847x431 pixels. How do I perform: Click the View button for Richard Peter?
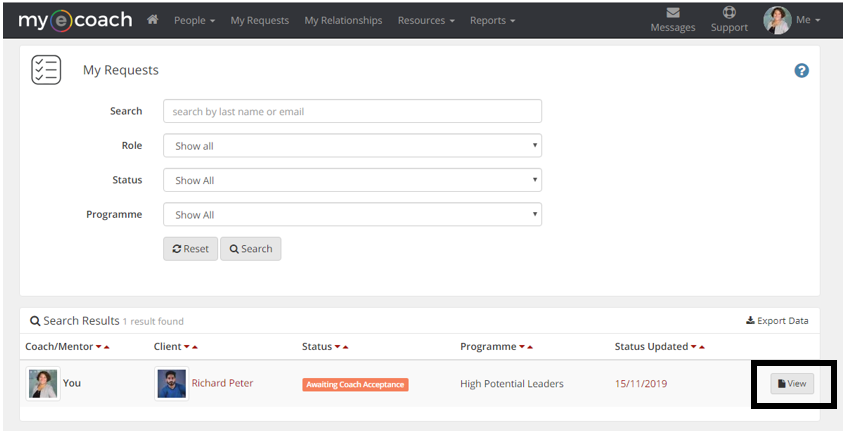[x=792, y=383]
